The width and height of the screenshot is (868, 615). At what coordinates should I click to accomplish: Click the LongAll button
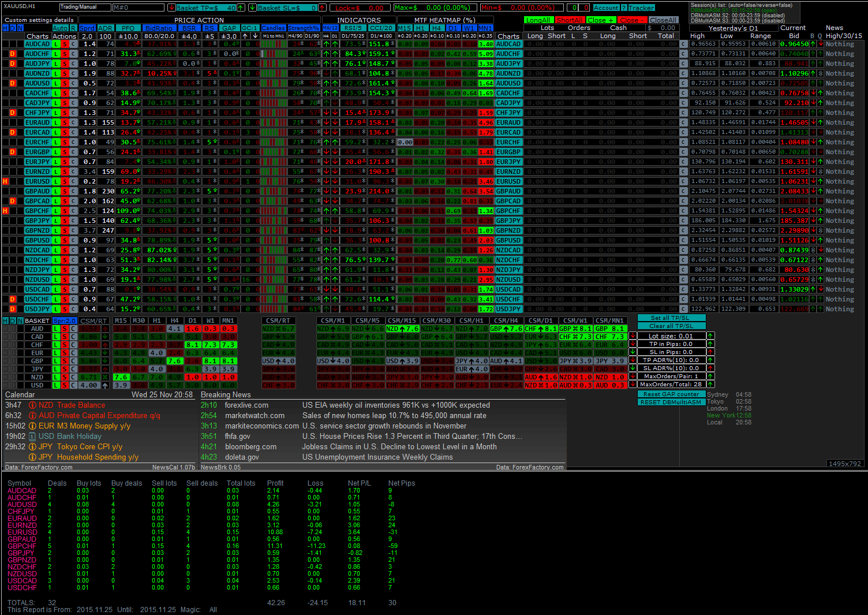point(538,20)
